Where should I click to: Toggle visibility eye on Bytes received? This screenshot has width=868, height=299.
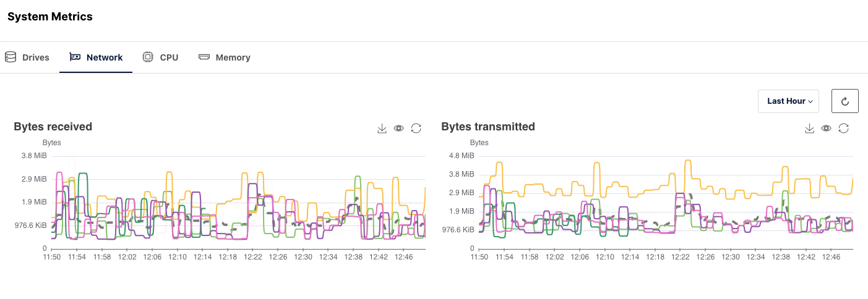tap(399, 128)
